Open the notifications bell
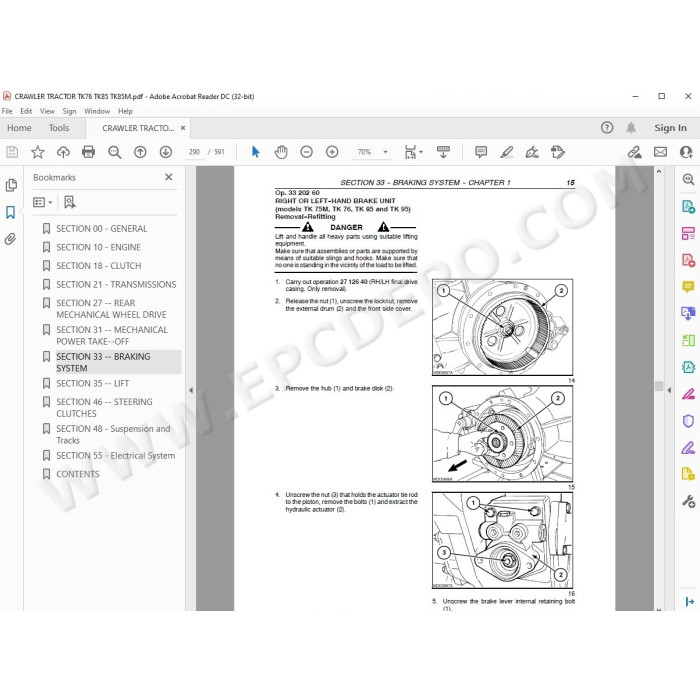Image resolution: width=700 pixels, height=700 pixels. tap(631, 128)
